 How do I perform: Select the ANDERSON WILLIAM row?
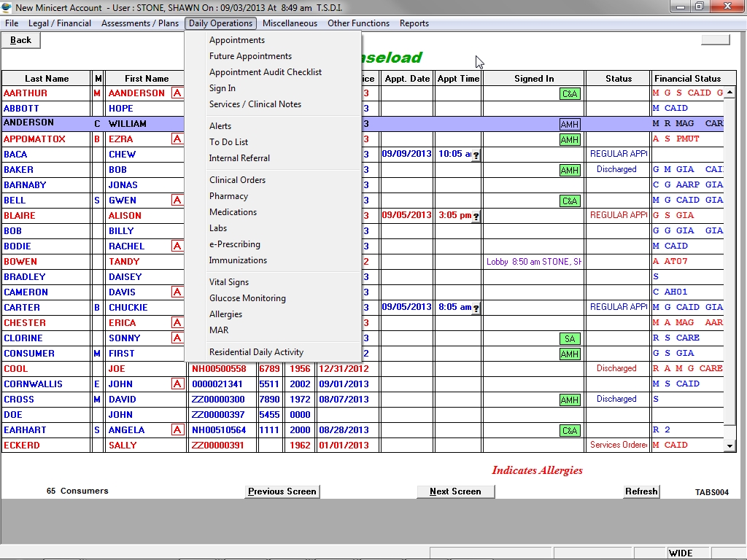click(363, 124)
